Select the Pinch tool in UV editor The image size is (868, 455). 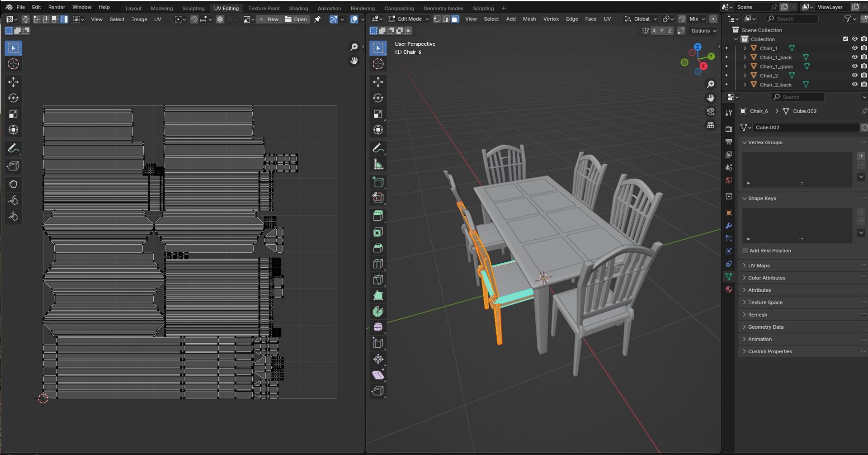(x=13, y=217)
